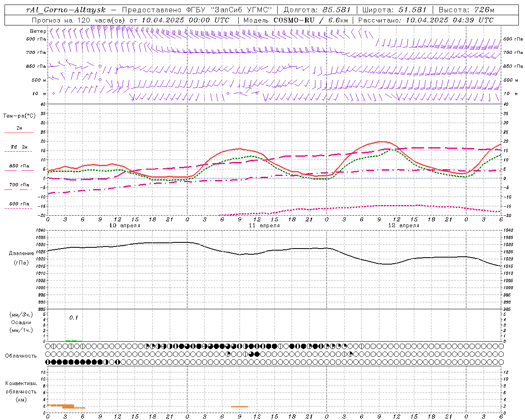Click the 11 апреля date label
525x420 pixels.
(264, 226)
